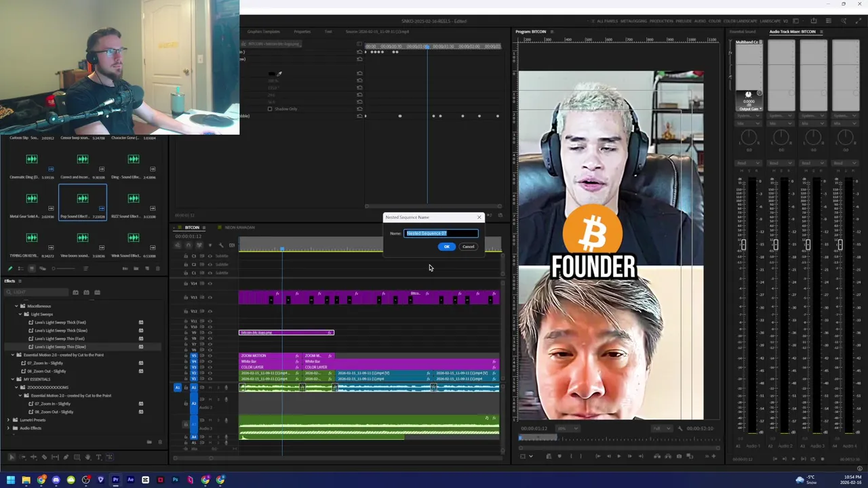Click the Effects search field

click(x=36, y=292)
